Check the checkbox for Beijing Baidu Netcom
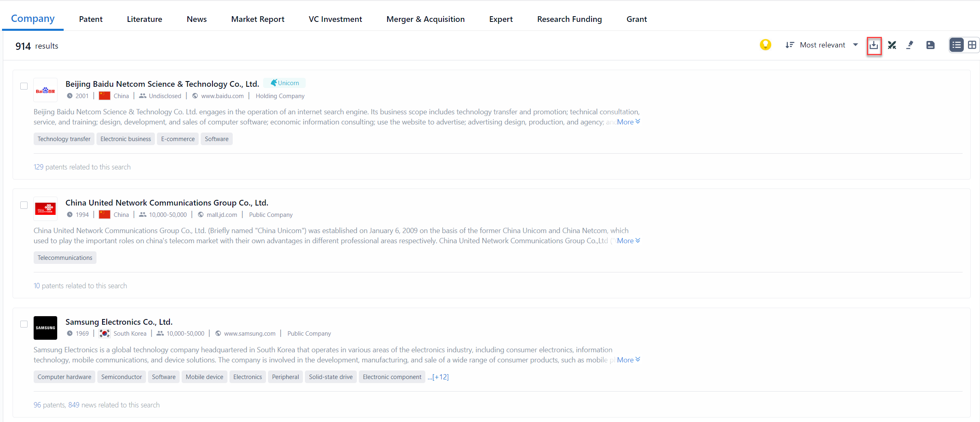Viewport: 980px width, 422px height. click(x=24, y=86)
